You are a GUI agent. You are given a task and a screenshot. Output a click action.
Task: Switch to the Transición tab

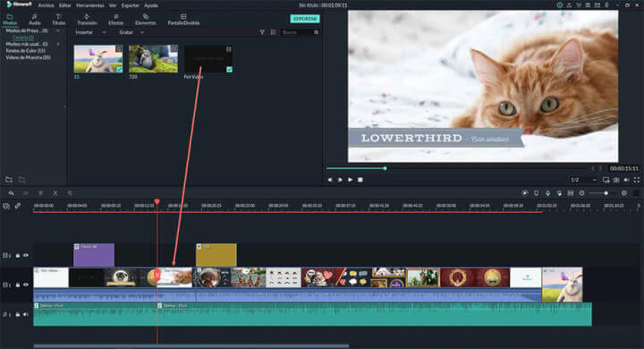click(87, 20)
